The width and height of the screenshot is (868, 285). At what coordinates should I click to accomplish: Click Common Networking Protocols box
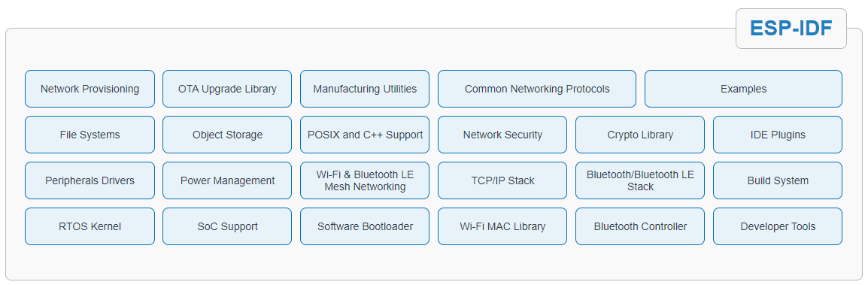click(537, 89)
